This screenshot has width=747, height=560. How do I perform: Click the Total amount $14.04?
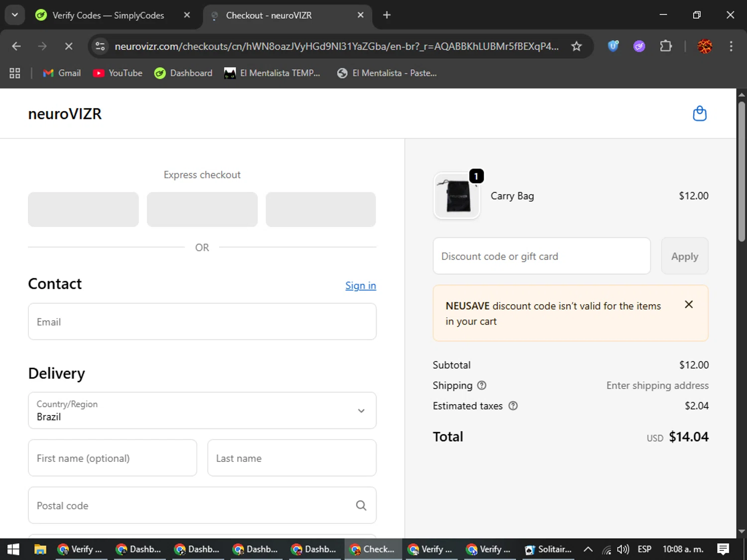point(689,437)
